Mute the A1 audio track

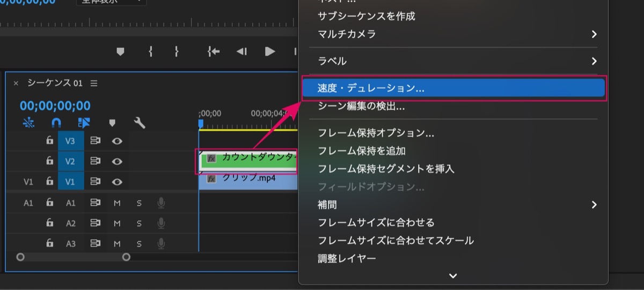(x=117, y=203)
